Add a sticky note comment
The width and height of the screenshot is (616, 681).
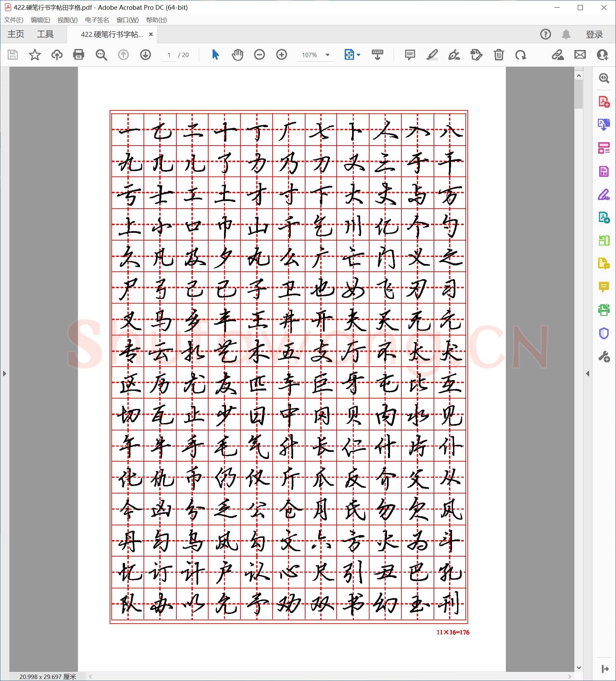tap(410, 54)
